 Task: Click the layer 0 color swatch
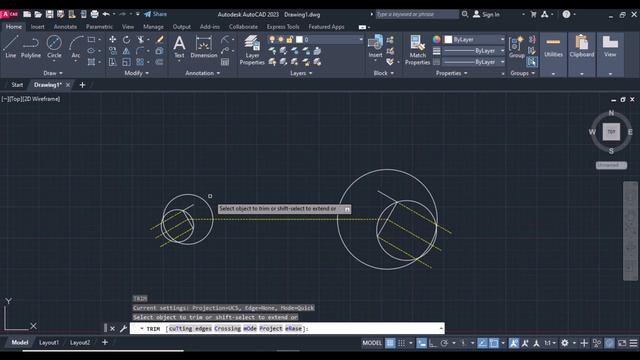(299, 40)
